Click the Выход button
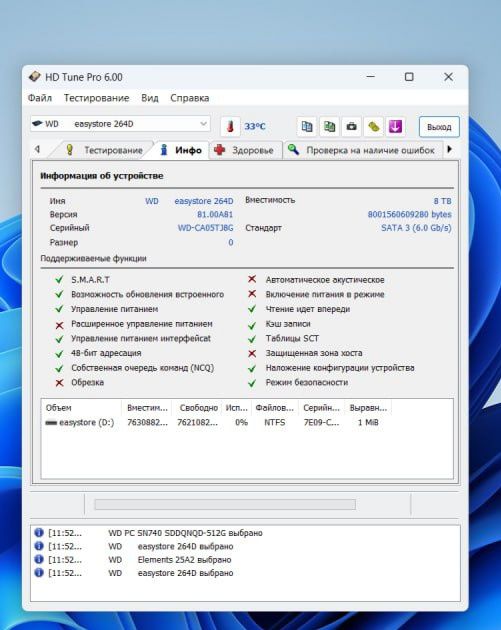 tap(439, 127)
